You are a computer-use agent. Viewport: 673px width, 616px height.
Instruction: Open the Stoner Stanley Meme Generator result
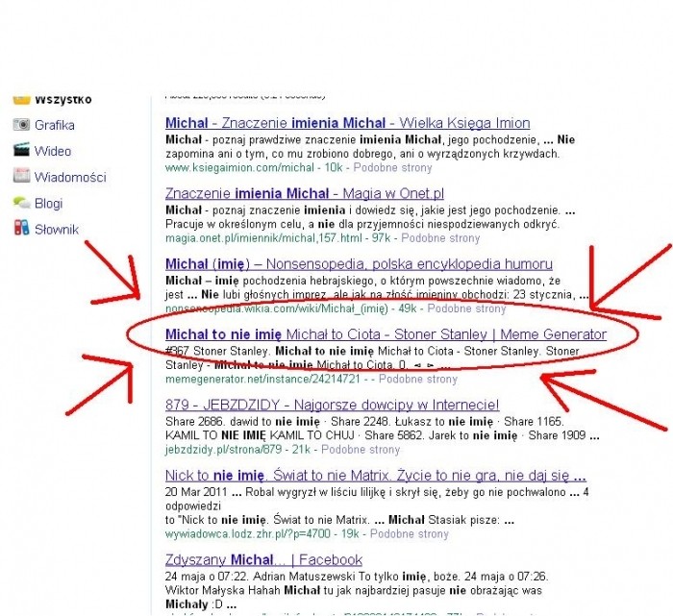pyautogui.click(x=386, y=334)
